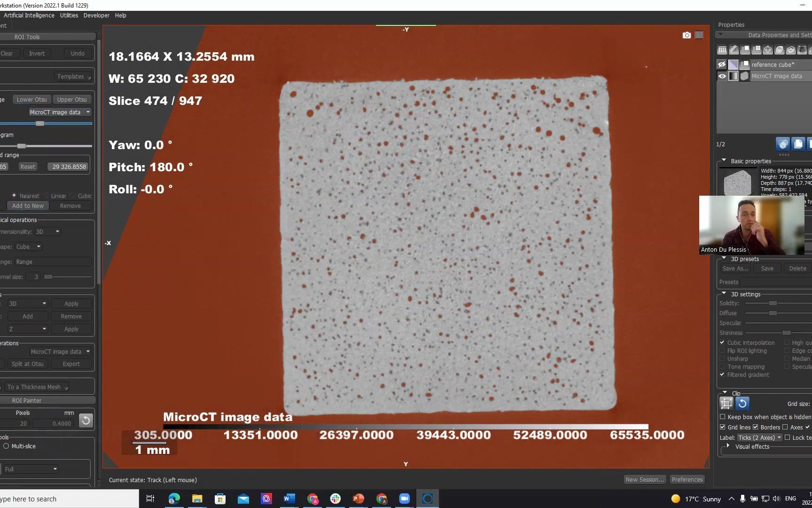Collapse the Basic properties section
This screenshot has height=508, width=812.
(724, 160)
